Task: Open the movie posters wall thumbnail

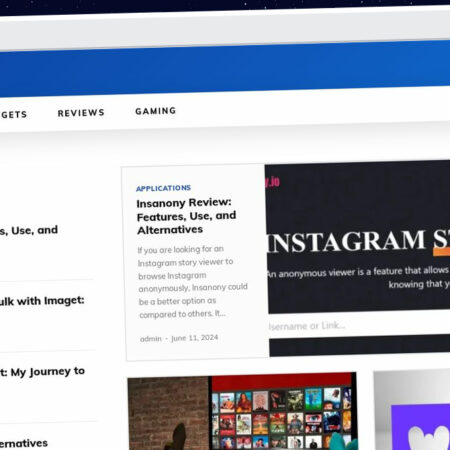Action: pyautogui.click(x=242, y=412)
